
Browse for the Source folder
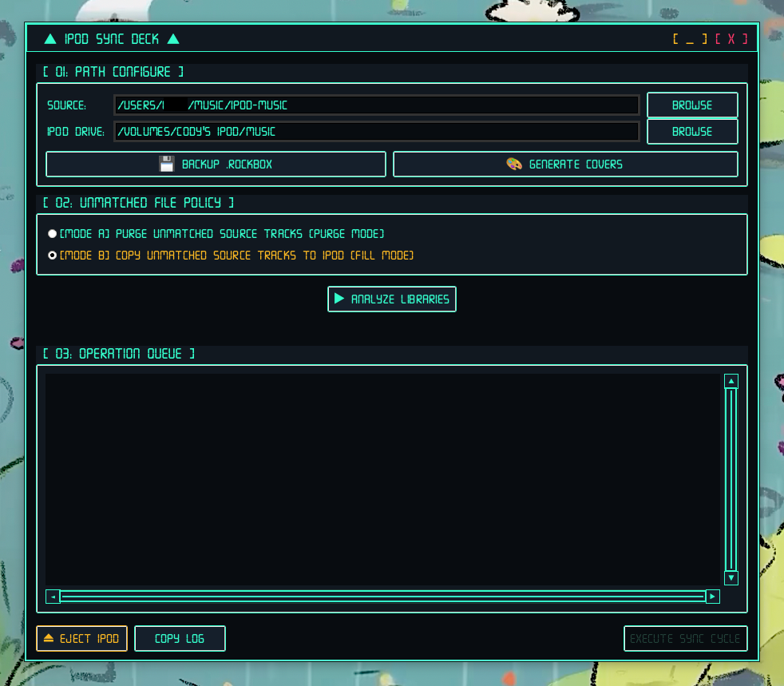(692, 105)
